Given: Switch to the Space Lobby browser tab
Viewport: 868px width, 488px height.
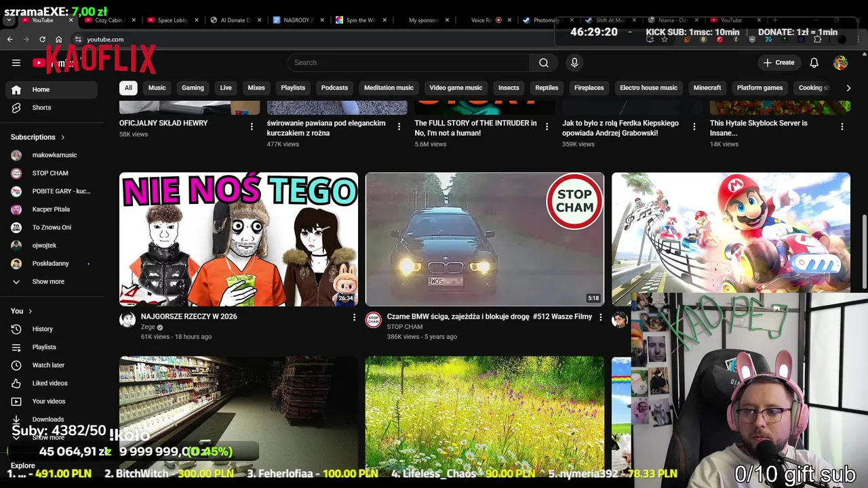Looking at the screenshot, I should 172,20.
